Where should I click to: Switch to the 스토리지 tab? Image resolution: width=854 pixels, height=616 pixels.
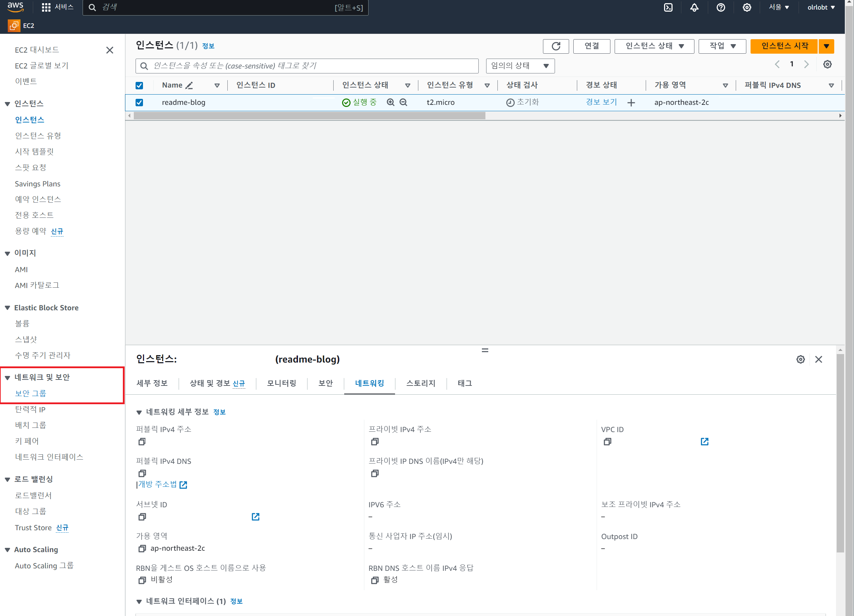(x=420, y=383)
